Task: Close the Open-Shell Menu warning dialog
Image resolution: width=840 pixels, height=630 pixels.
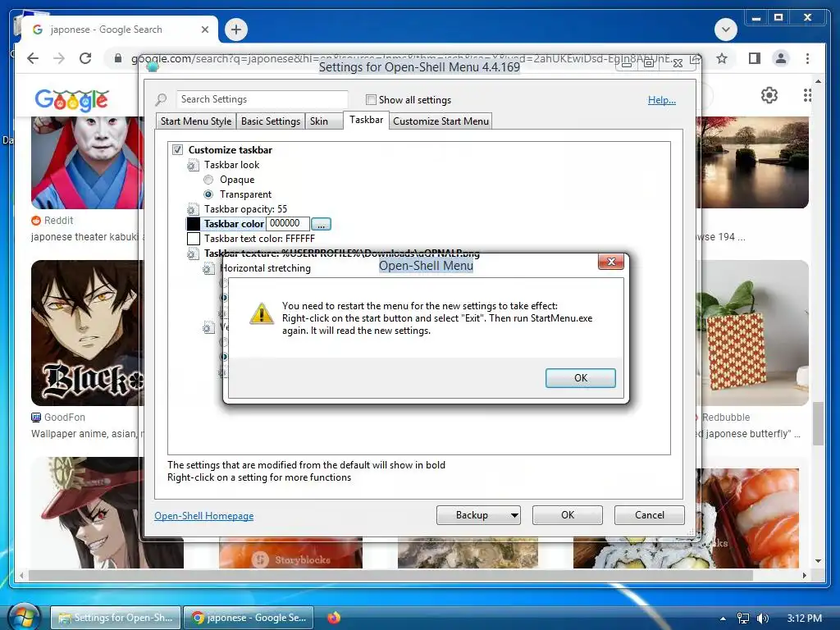Action: pos(610,262)
